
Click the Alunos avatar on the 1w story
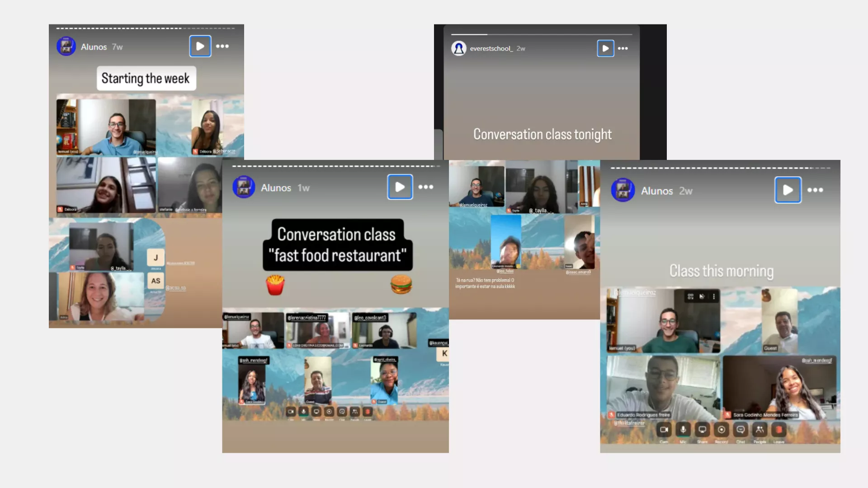(244, 187)
